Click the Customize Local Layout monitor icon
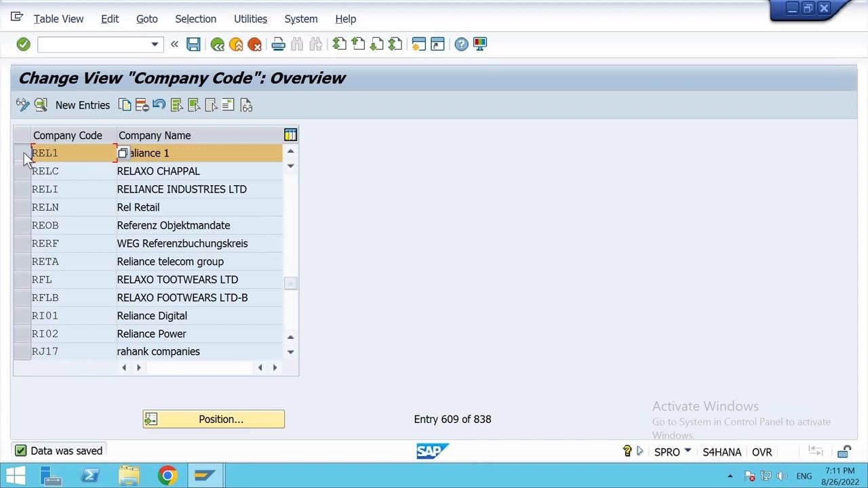This screenshot has height=488, width=868. tap(480, 44)
